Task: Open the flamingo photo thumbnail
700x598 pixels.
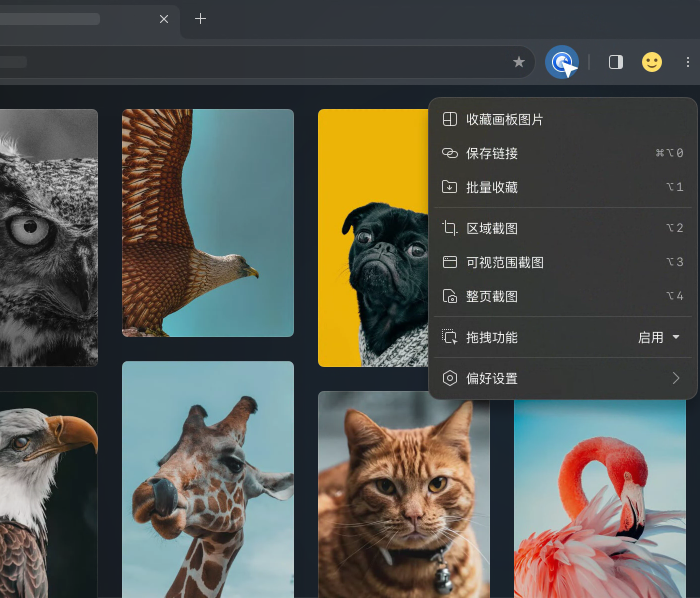Action: point(600,498)
